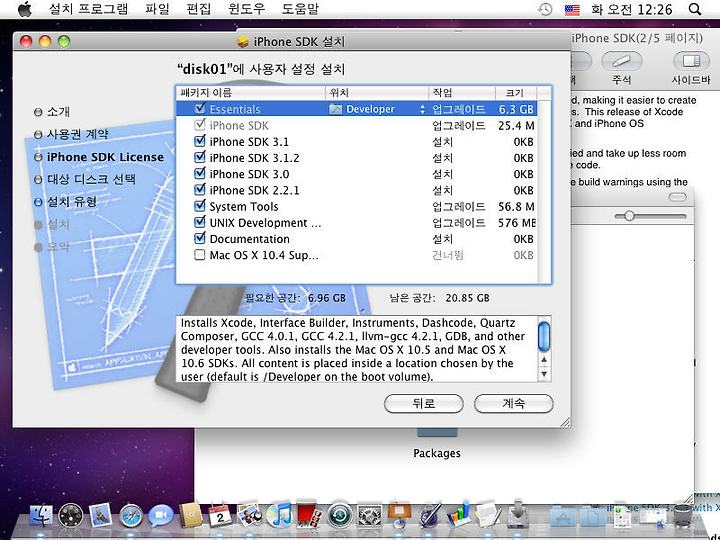Open the 도움말 menu

300,9
